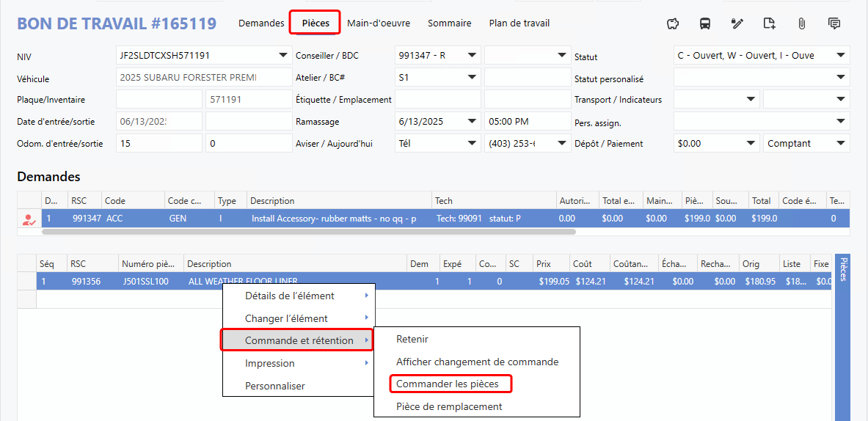Viewport: 868px width, 421px height.
Task: Expand the Ramassage date dropdown
Action: (471, 122)
